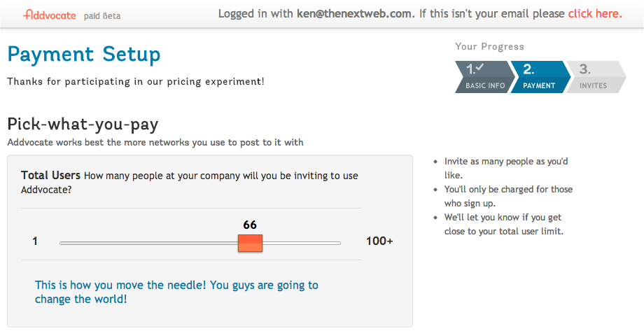Click the 'paid Beta' label

click(102, 16)
